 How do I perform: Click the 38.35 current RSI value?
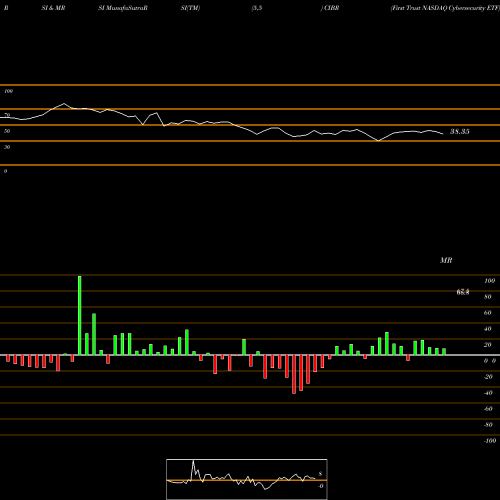[460, 131]
